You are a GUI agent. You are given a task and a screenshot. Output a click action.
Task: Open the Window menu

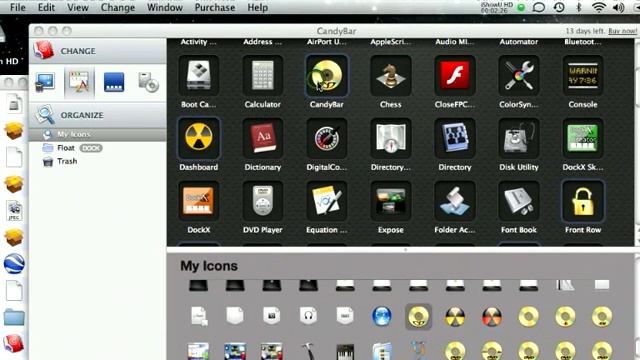[164, 7]
